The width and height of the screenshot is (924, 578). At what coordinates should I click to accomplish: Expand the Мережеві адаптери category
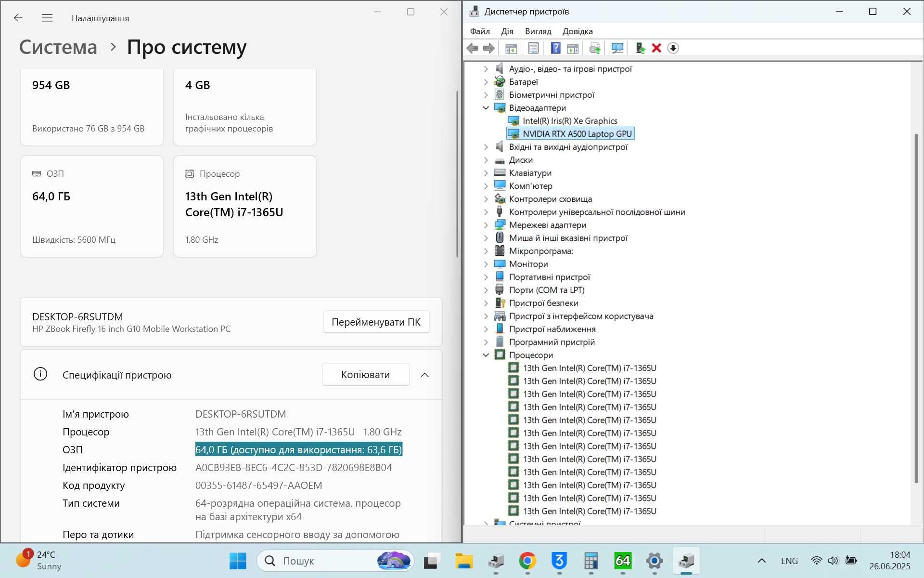(x=486, y=225)
